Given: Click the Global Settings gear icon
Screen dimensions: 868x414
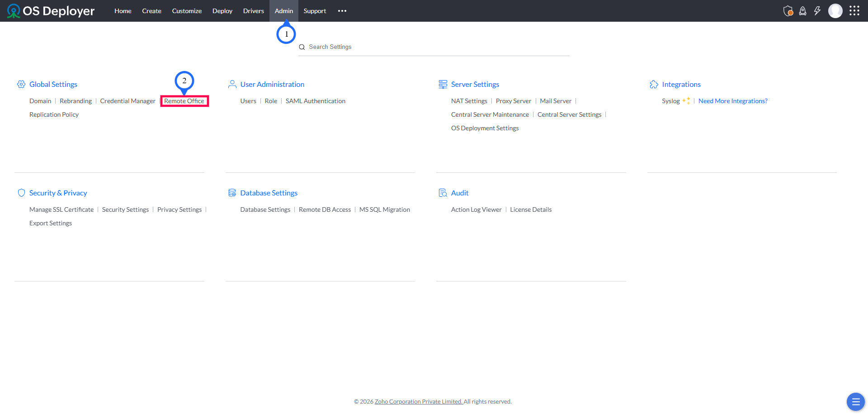Looking at the screenshot, I should coord(21,84).
